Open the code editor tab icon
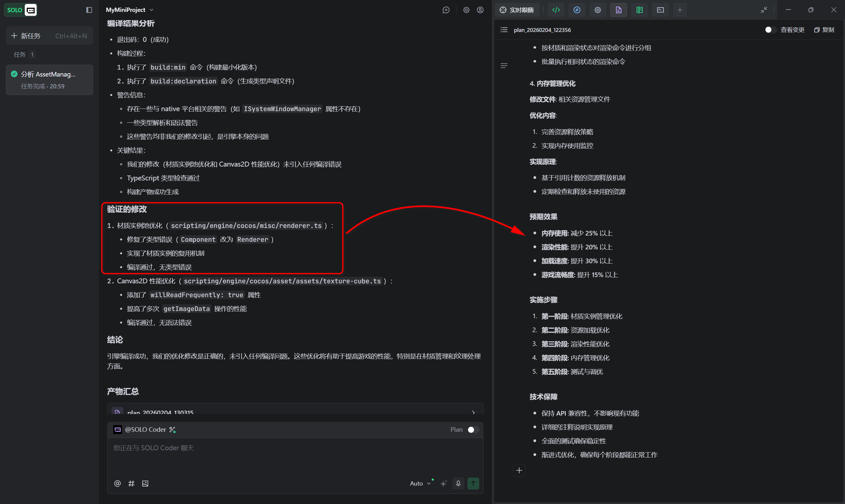This screenshot has height=504, width=845. [x=556, y=10]
